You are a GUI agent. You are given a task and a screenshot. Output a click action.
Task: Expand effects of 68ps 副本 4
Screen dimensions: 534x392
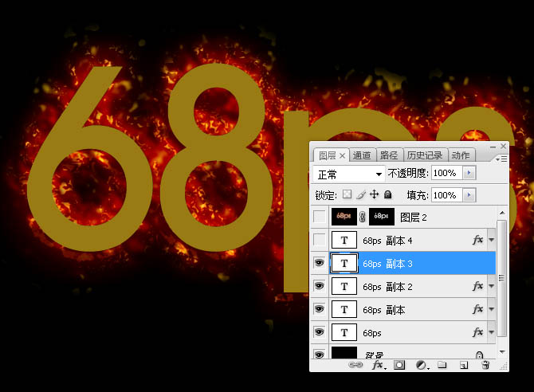(x=492, y=240)
